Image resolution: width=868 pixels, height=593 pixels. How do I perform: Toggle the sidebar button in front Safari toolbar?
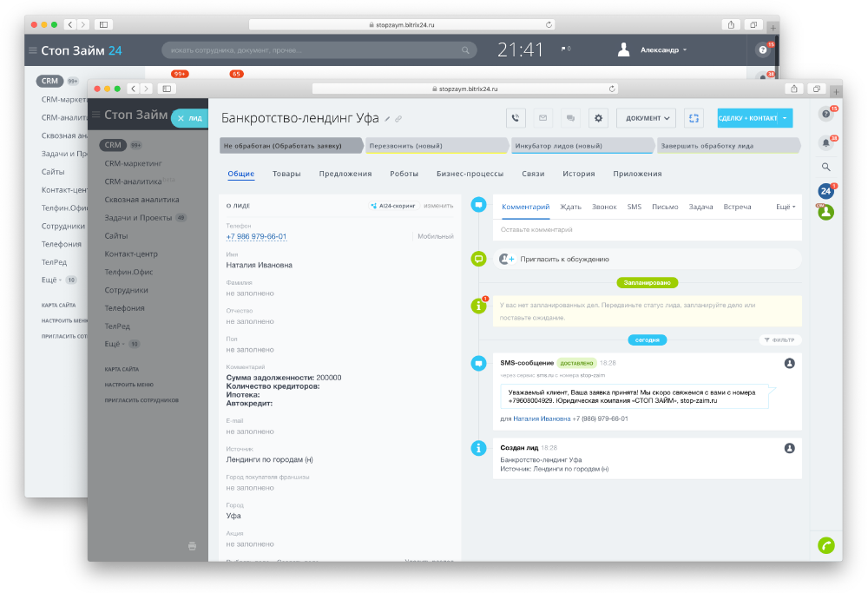pos(167,89)
